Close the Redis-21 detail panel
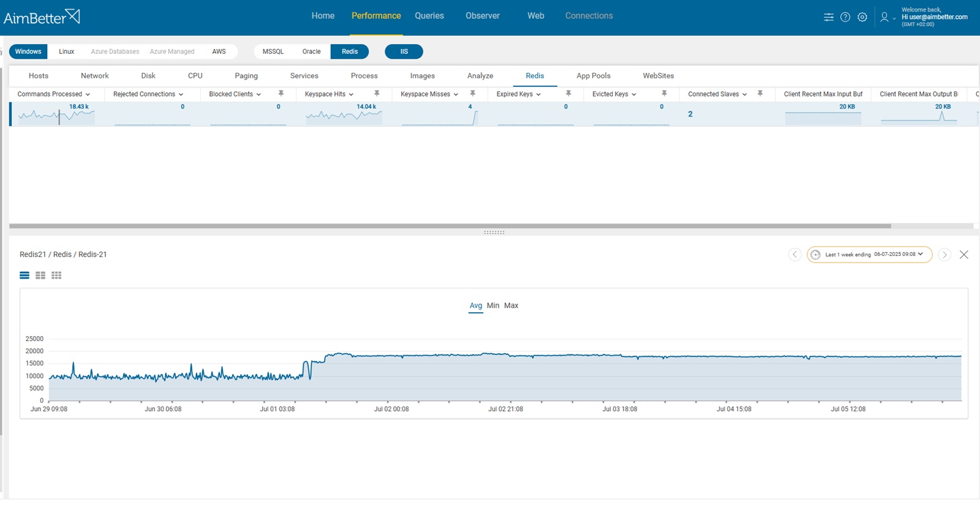This screenshot has width=980, height=521. click(x=964, y=255)
